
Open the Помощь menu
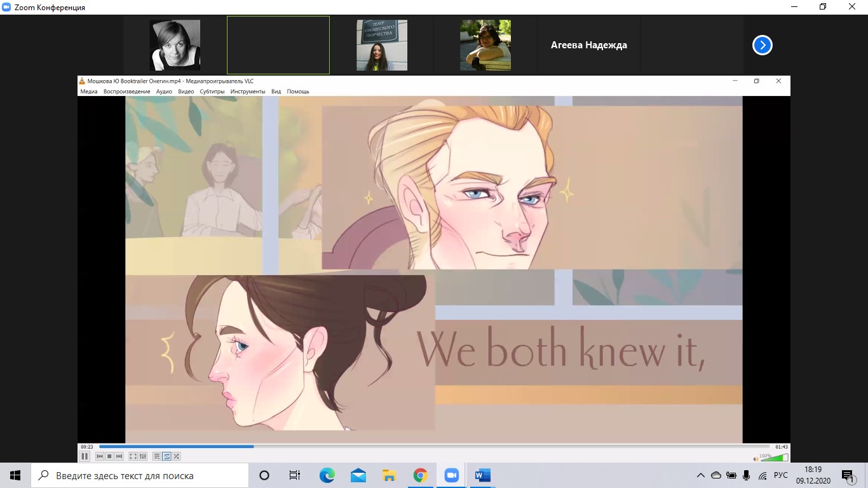pyautogui.click(x=298, y=91)
